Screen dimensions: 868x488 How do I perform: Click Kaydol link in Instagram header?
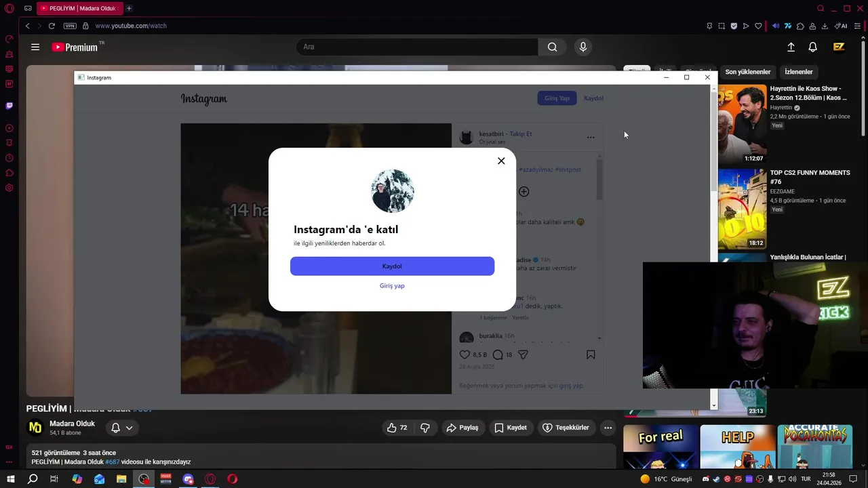click(x=593, y=98)
